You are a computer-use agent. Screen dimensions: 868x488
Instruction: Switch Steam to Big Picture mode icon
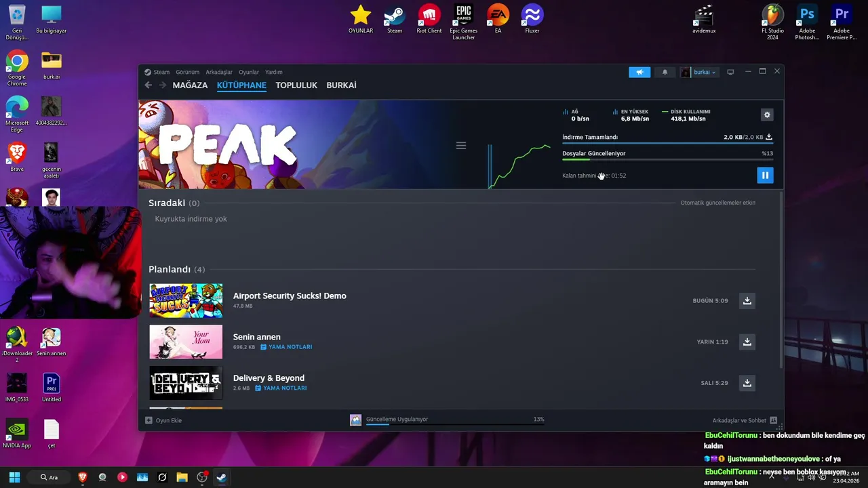coord(730,72)
